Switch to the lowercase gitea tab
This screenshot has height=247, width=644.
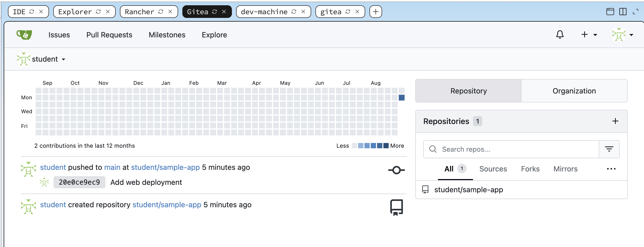tap(331, 12)
